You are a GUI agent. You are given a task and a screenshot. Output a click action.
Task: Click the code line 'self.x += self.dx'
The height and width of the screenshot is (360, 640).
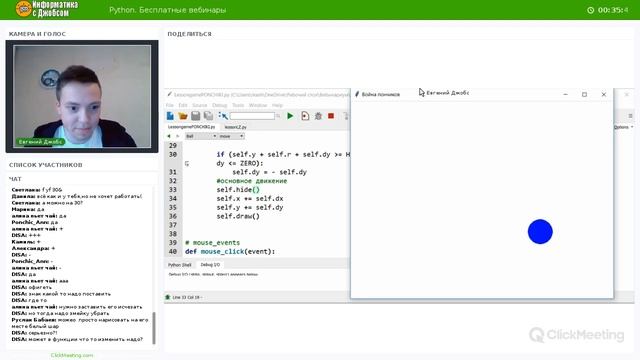(x=250, y=199)
